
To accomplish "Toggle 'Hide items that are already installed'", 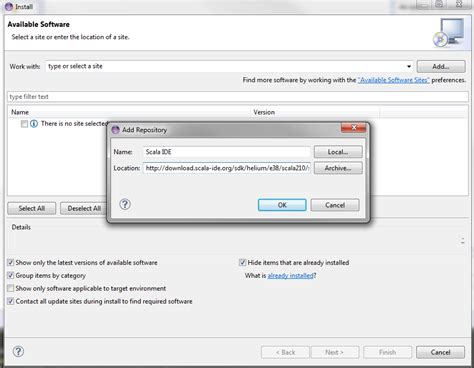I will tap(242, 263).
